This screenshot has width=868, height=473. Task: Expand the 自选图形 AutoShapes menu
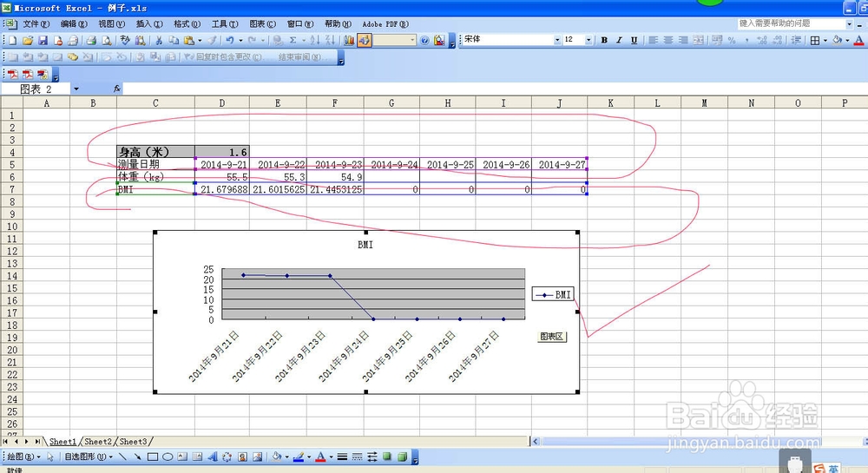click(x=88, y=457)
